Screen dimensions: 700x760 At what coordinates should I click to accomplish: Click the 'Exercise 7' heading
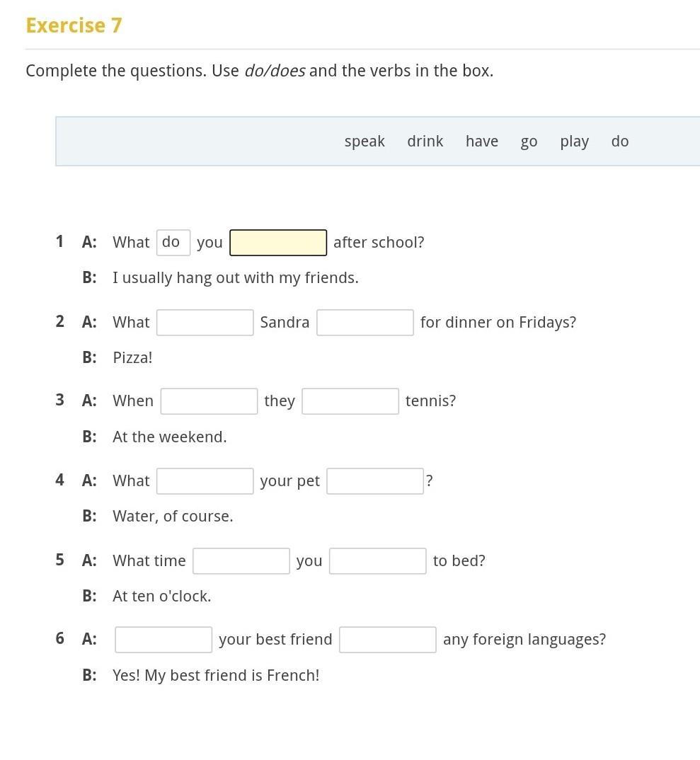pyautogui.click(x=74, y=25)
